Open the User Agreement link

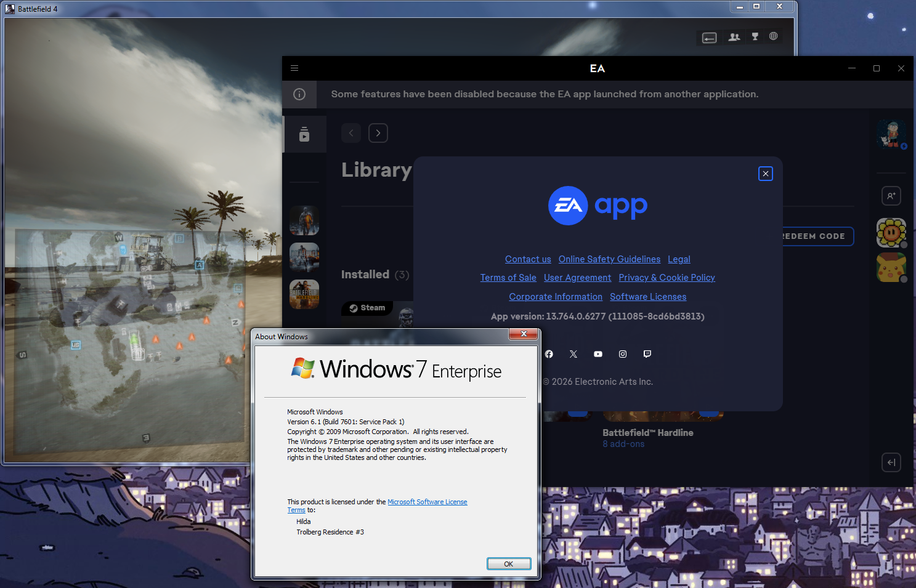pyautogui.click(x=577, y=278)
